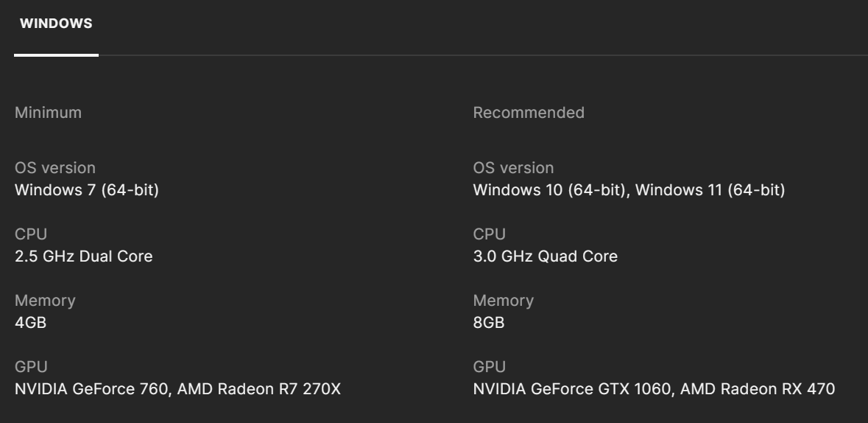Click the OS version label under Recommended

coord(513,168)
